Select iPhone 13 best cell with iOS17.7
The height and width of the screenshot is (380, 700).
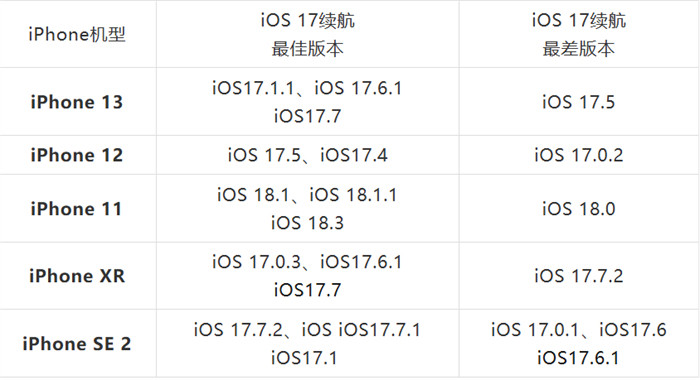(308, 102)
